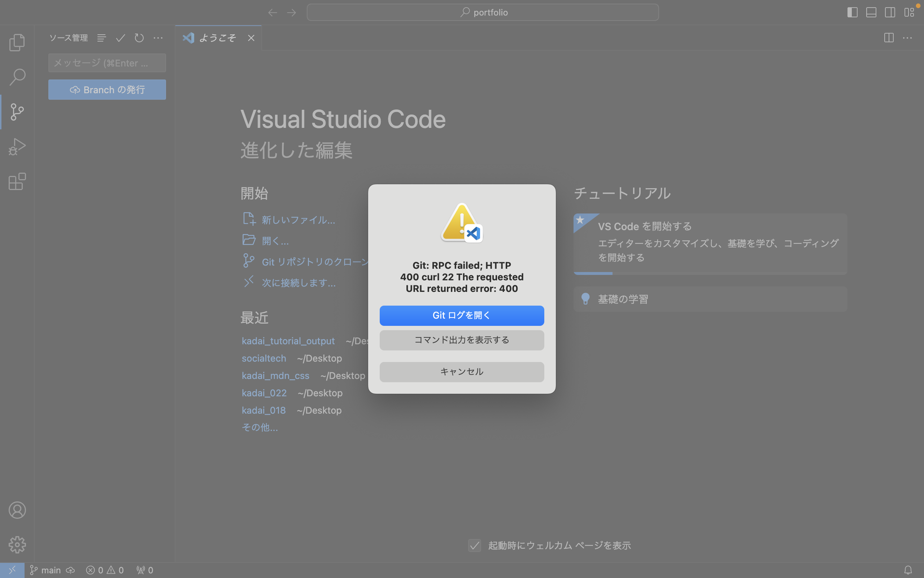Open recent folder kadai_mdn_css

275,375
